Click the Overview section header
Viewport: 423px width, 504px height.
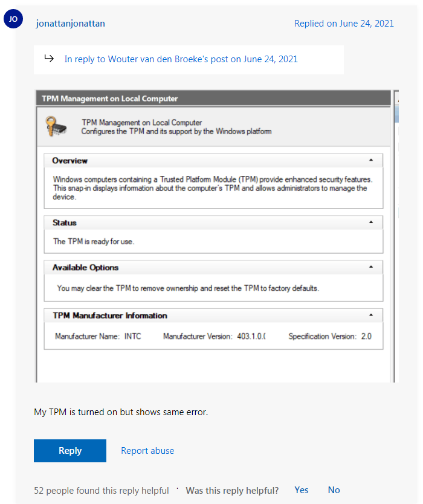213,160
